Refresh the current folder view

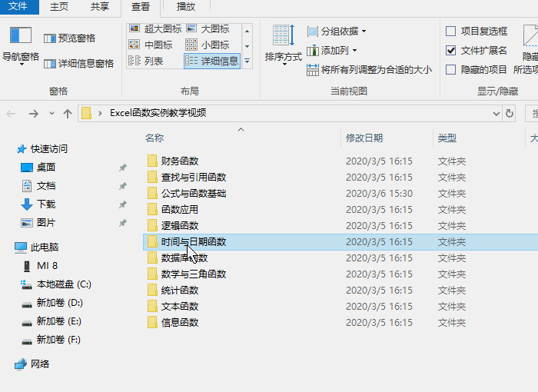(x=508, y=114)
